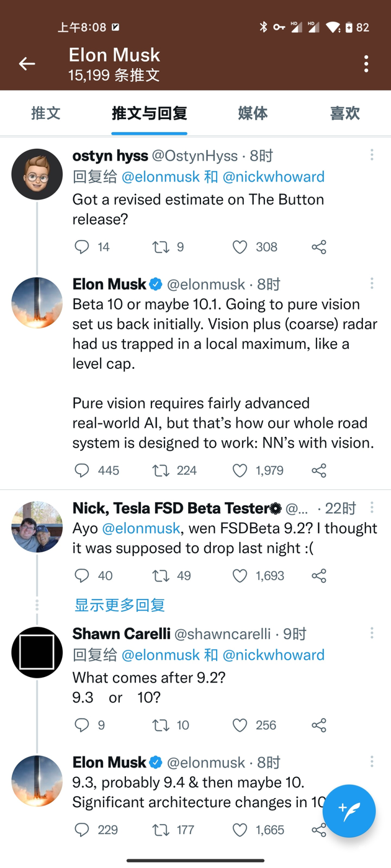The height and width of the screenshot is (868, 391).
Task: Open Shawn Carelli's profile avatar
Action: pyautogui.click(x=37, y=652)
